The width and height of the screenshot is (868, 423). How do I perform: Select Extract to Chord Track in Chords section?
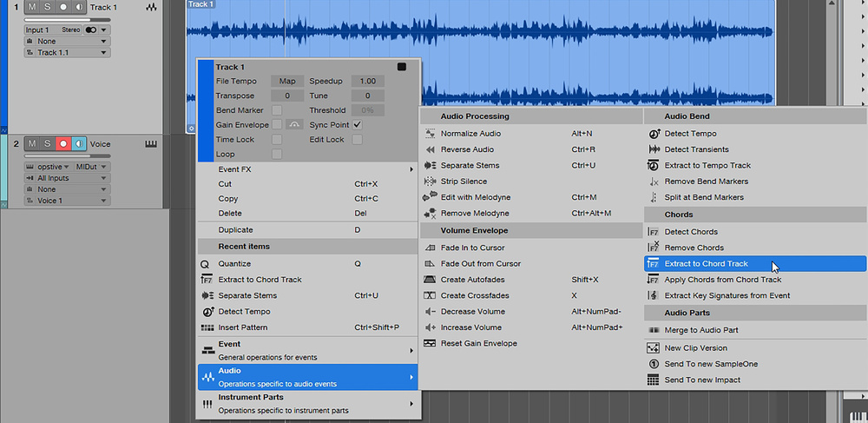pos(706,264)
